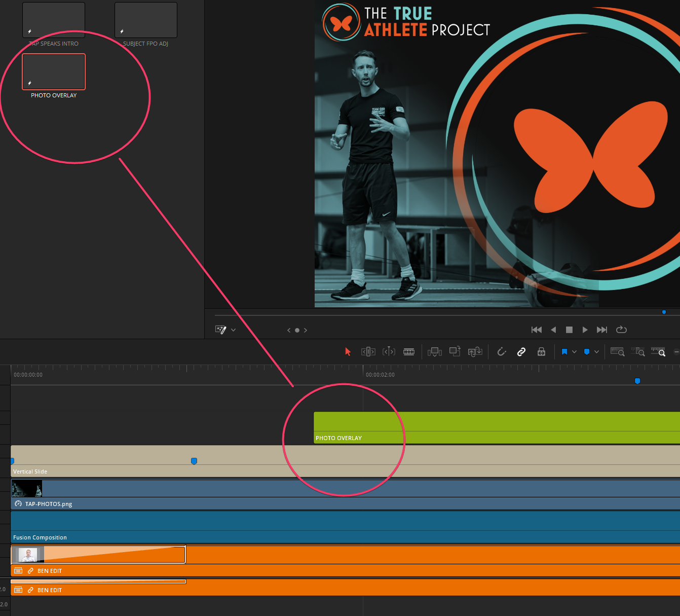680x616 pixels.
Task: Add a blue marker to timeline
Action: coord(587,351)
